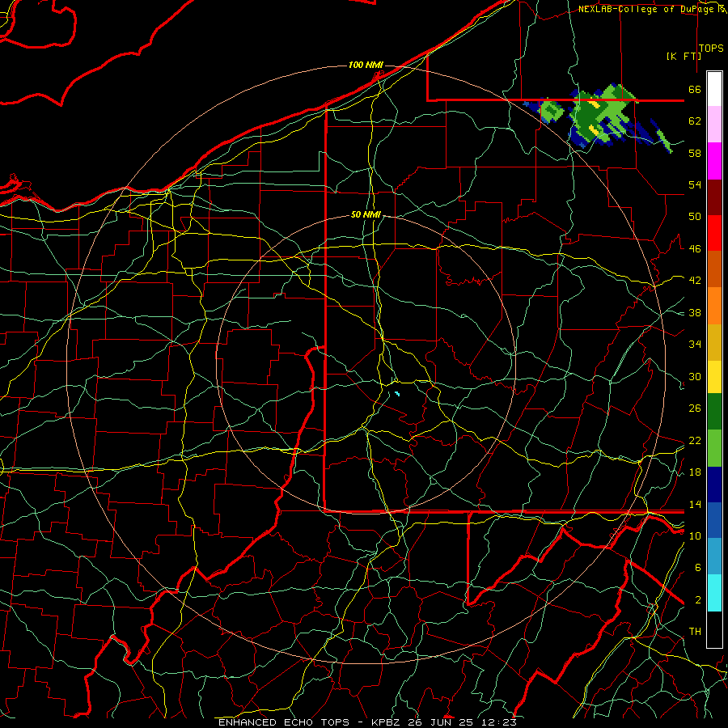Viewport: 728px width, 728px height.
Task: Click the 2 value on legend scale
Action: pos(698,599)
